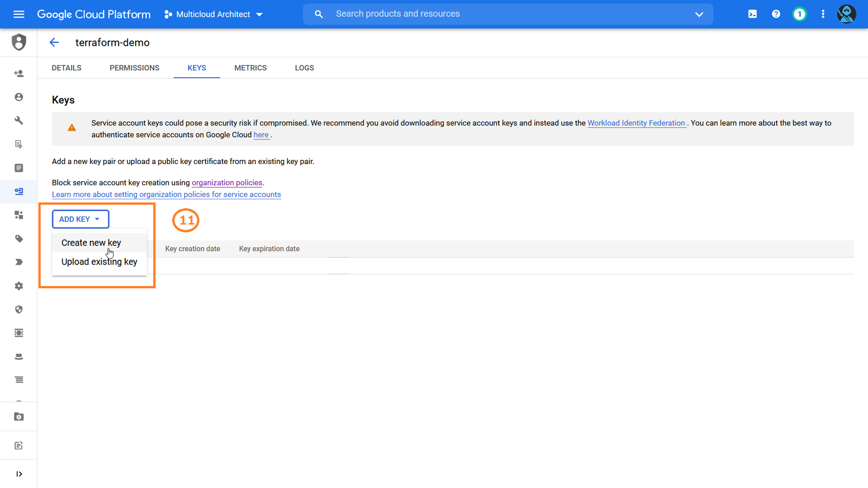
Task: Open sidebar gear Settings icon
Action: [19, 286]
